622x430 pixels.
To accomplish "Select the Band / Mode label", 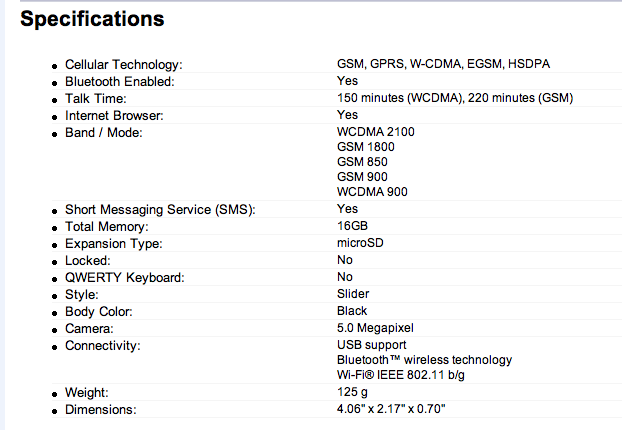I will pyautogui.click(x=104, y=132).
